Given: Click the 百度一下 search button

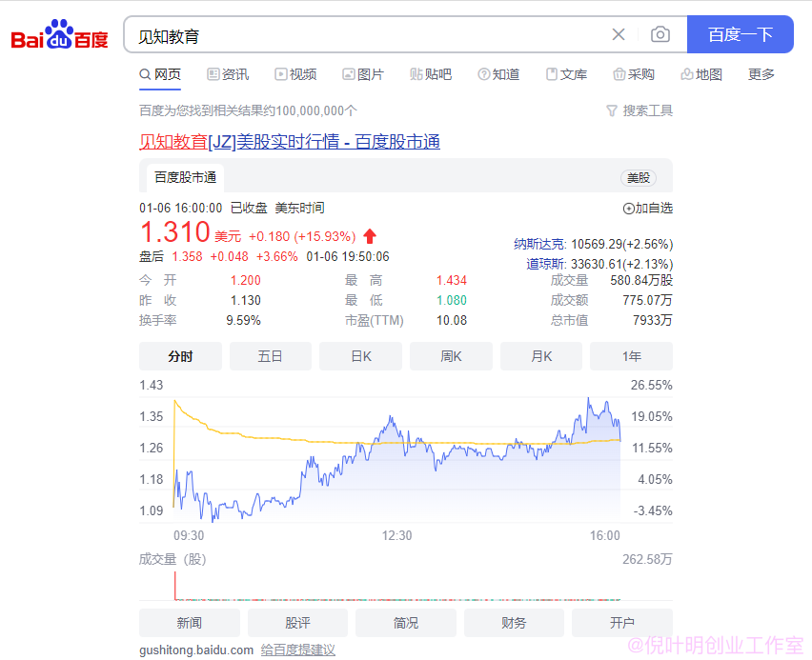Looking at the screenshot, I should click(740, 34).
